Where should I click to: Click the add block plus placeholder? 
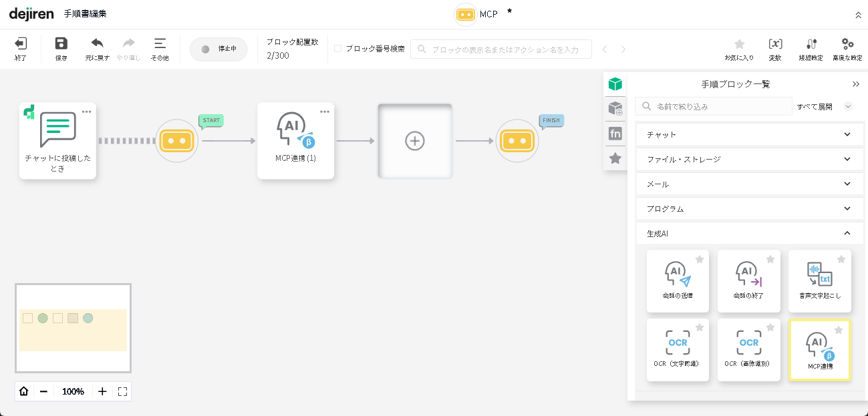pos(415,141)
